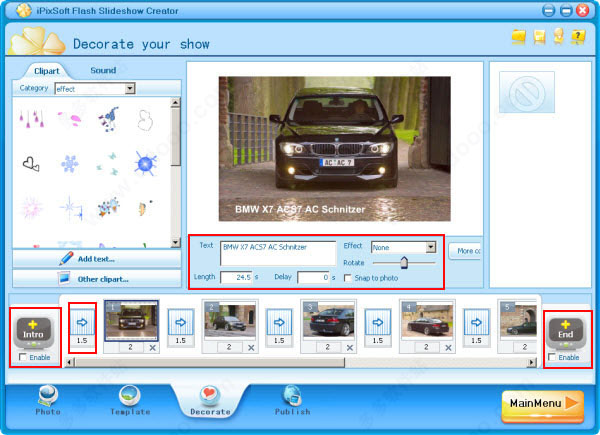
Task: Tick Snap to photo checkbox
Action: coord(348,278)
